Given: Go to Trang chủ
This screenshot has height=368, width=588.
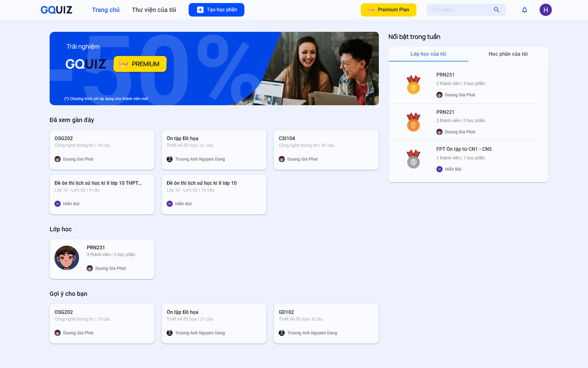Looking at the screenshot, I should pyautogui.click(x=106, y=10).
